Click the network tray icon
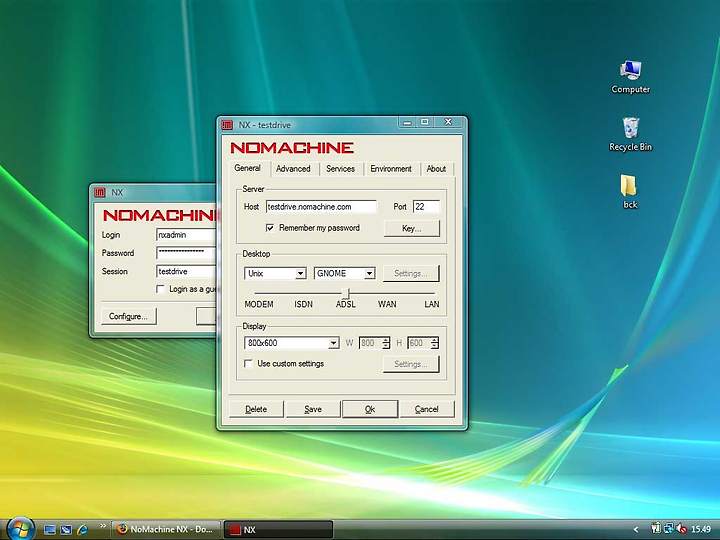Viewport: 720px width, 540px height. click(669, 529)
